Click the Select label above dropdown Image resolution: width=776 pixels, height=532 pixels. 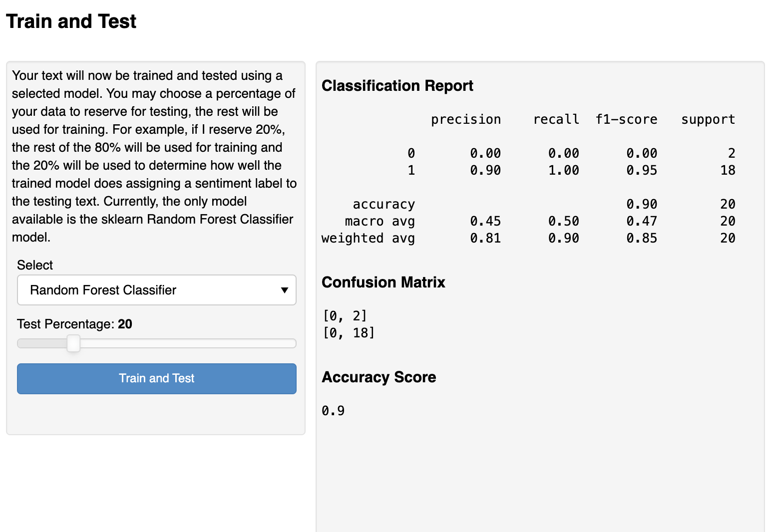point(35,265)
